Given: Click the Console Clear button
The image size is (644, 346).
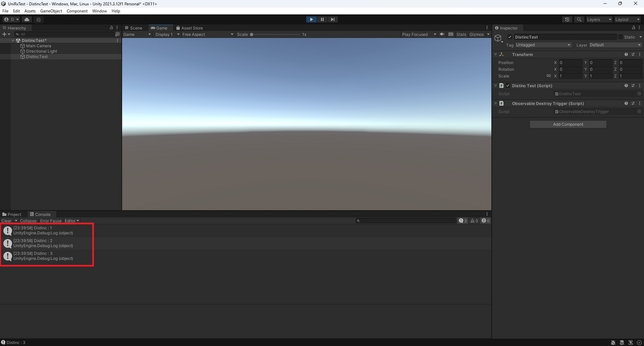Looking at the screenshot, I should pyautogui.click(x=6, y=221).
